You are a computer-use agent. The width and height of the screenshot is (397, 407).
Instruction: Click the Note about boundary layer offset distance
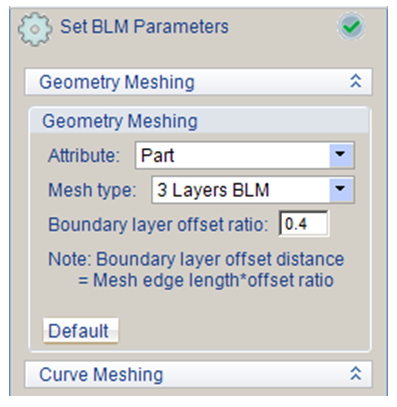(196, 269)
